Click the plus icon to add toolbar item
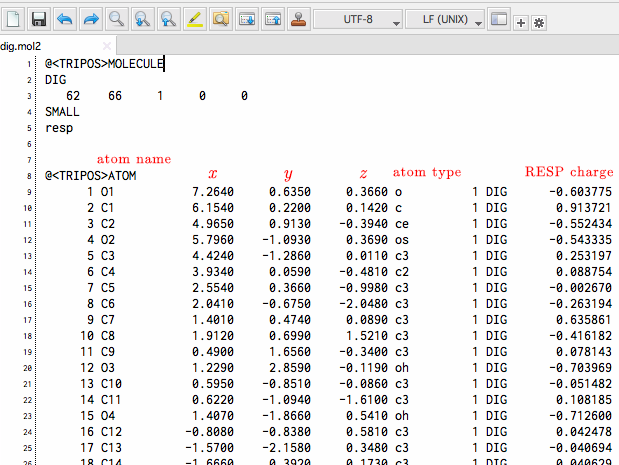The width and height of the screenshot is (619, 465). coord(521,23)
